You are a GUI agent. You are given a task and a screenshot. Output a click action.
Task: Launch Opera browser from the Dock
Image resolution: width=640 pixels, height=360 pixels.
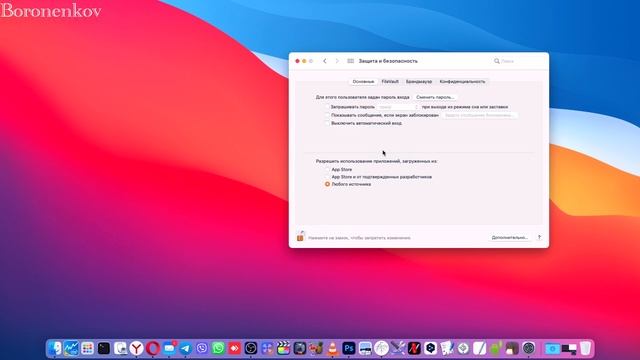(153, 348)
